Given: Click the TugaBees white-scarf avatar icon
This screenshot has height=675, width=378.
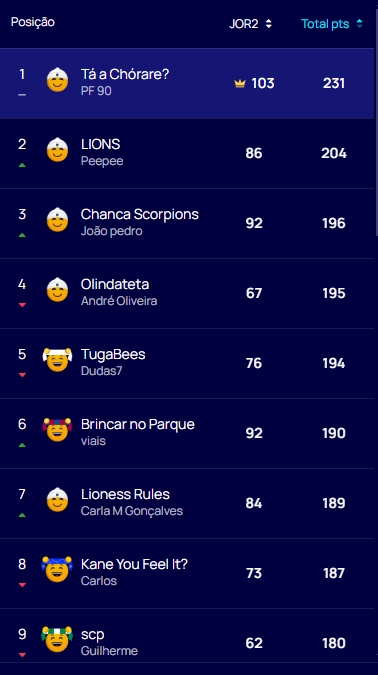Looking at the screenshot, I should click(57, 360).
